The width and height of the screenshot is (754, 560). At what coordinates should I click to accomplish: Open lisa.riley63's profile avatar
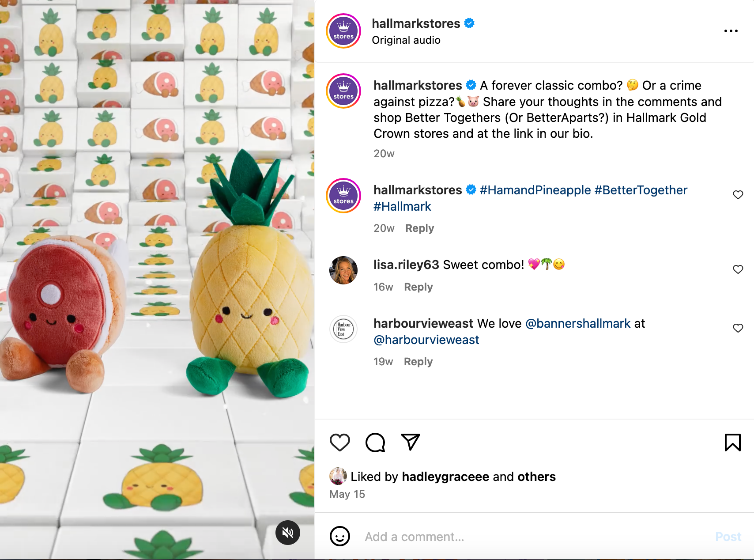click(343, 270)
